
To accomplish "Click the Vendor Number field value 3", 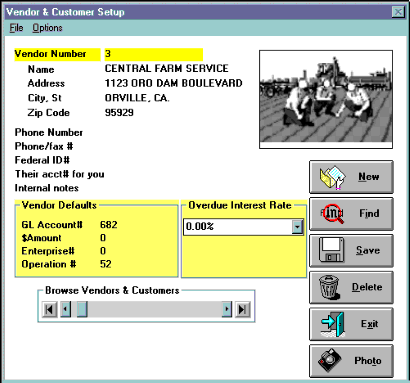I will pyautogui.click(x=153, y=54).
